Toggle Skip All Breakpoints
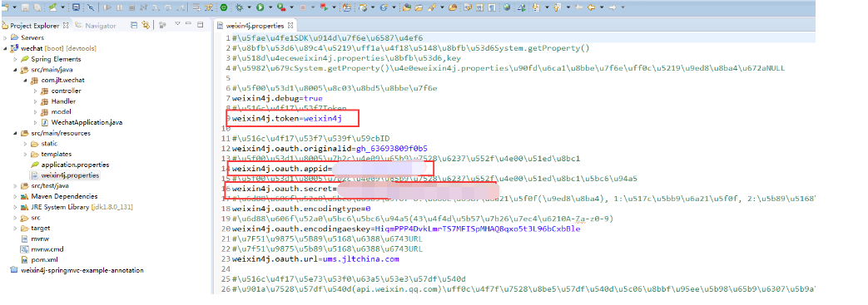The image size is (868, 305). (x=91, y=7)
